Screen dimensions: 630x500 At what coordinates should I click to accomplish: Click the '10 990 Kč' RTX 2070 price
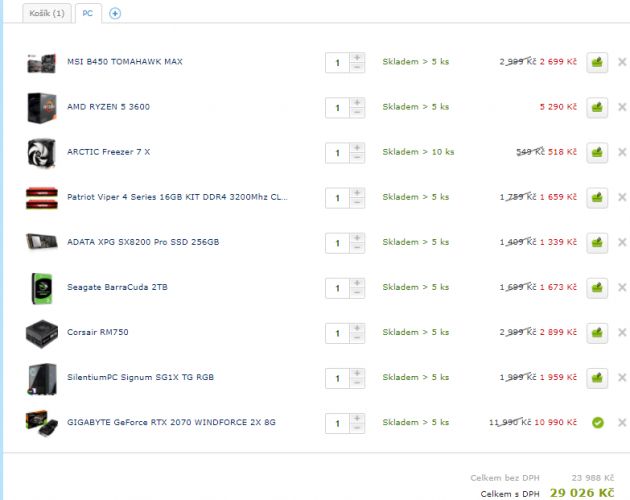555,422
